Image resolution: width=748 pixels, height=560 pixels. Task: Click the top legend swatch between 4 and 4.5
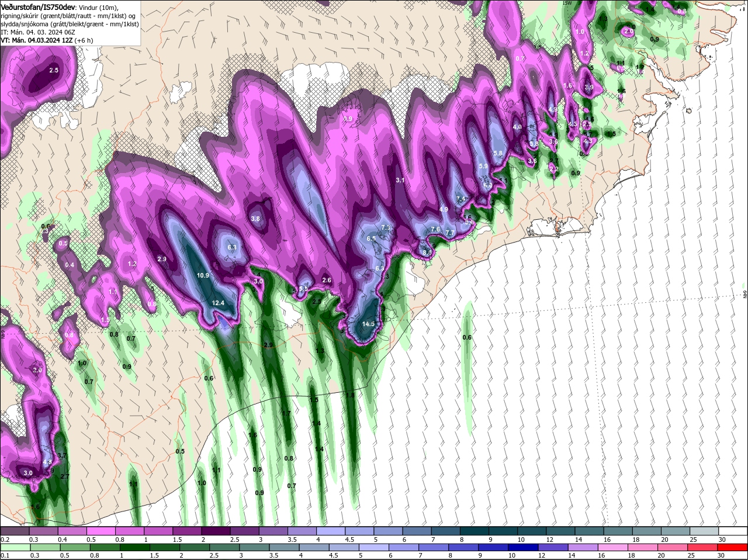(x=331, y=531)
